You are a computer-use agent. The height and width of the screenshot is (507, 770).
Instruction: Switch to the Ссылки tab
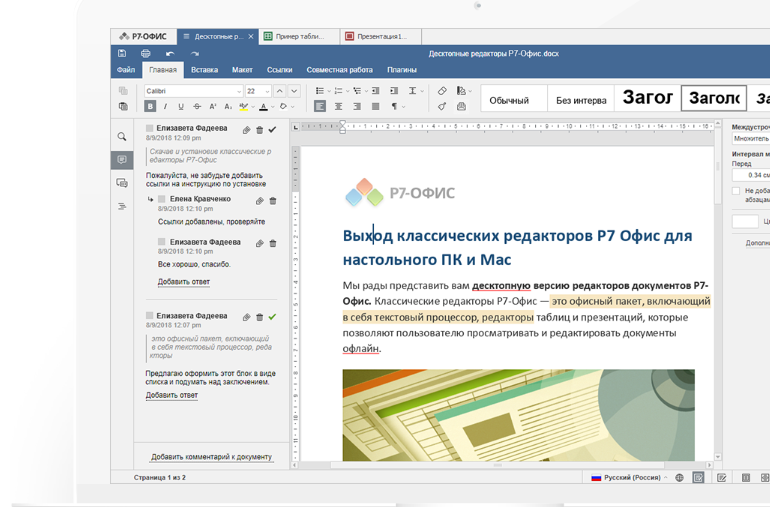(x=279, y=70)
